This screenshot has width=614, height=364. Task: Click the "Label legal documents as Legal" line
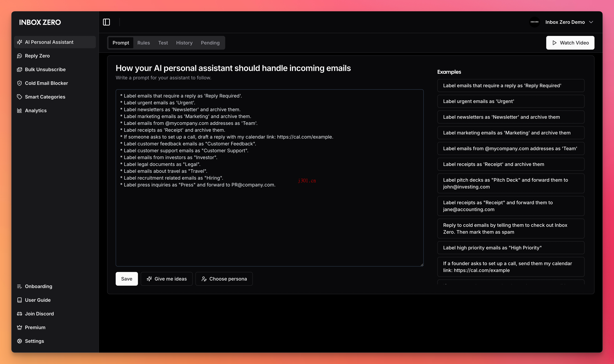coord(160,164)
